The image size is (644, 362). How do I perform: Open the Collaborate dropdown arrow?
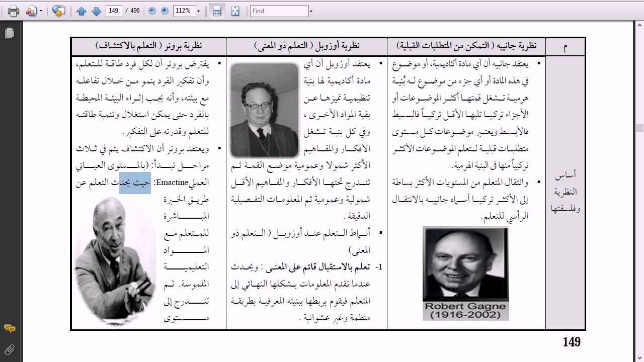[41, 11]
